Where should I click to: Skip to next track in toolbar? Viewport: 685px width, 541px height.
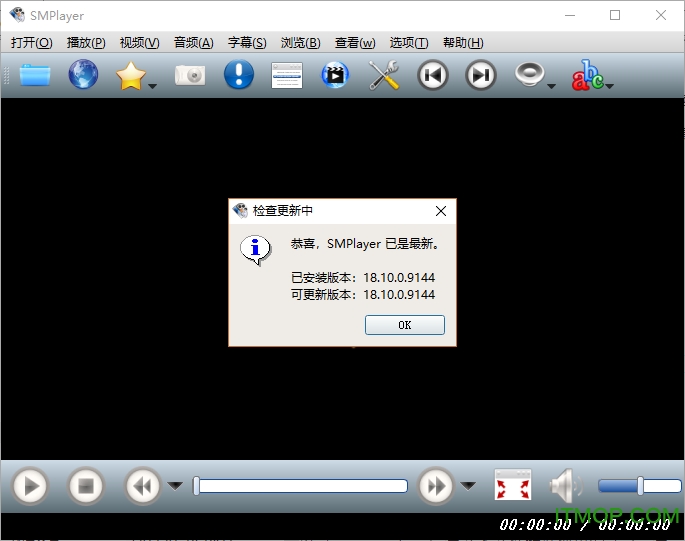481,75
